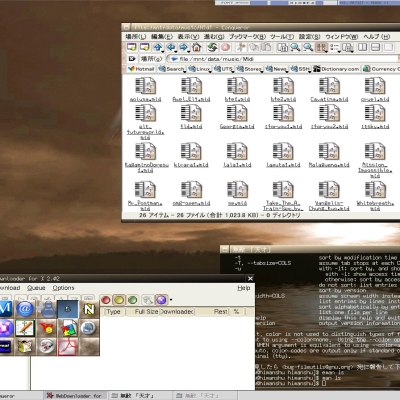Open the red Acrobat PDF launcher icon
The width and height of the screenshot is (400, 400).
coord(68,347)
